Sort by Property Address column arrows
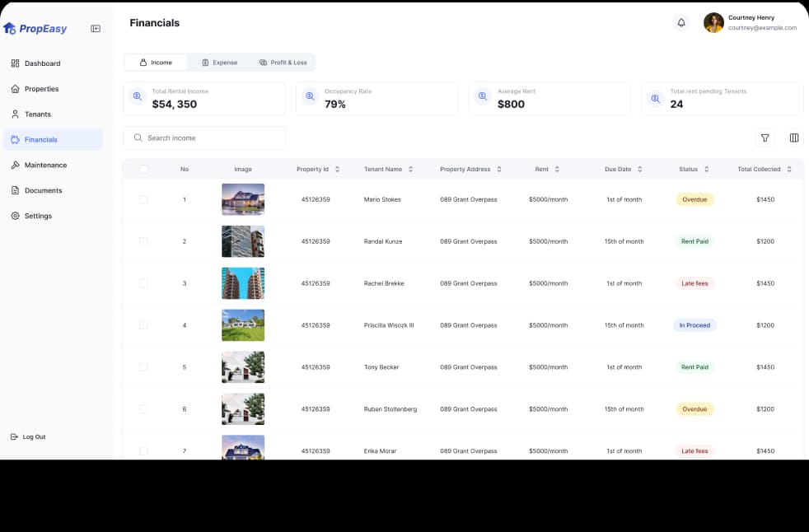The width and height of the screenshot is (809, 532). [x=499, y=170]
